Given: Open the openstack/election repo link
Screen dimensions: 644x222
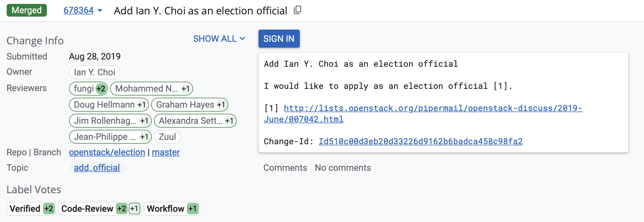Looking at the screenshot, I should point(107,152).
